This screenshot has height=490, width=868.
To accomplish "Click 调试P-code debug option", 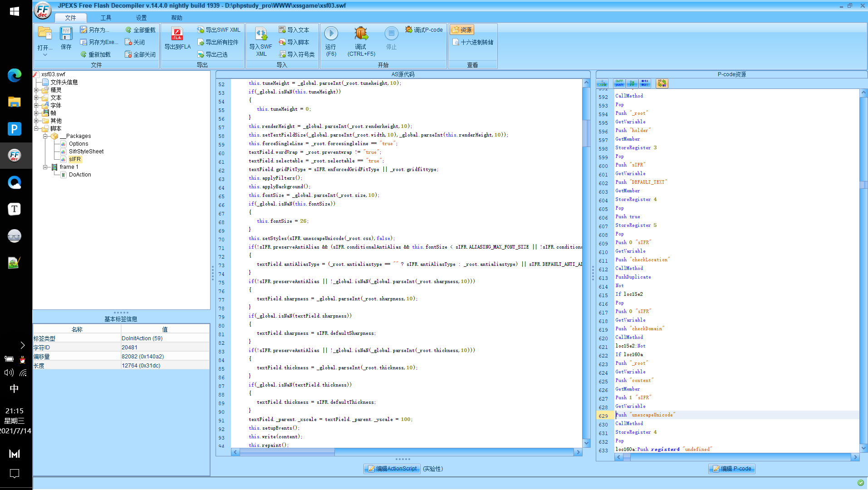I will (424, 30).
